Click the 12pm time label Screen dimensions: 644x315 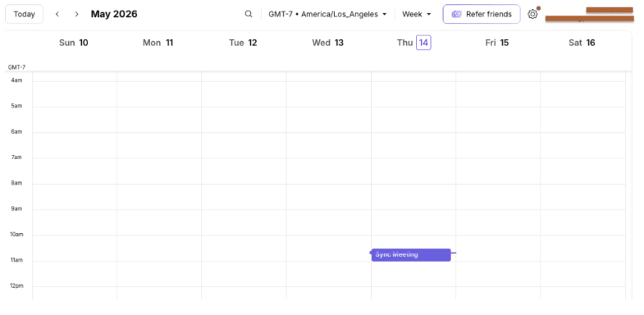[x=16, y=285]
